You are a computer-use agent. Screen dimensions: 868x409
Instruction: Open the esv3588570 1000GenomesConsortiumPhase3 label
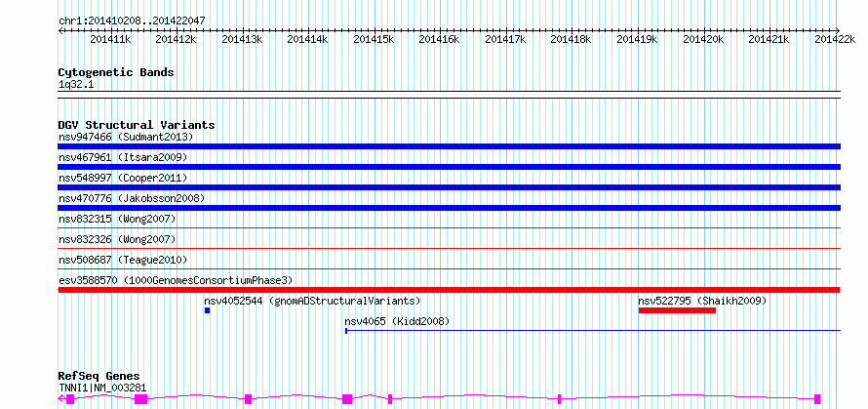(176, 280)
